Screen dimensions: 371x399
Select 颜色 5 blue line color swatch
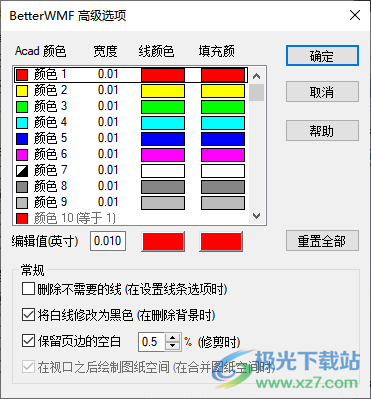tap(163, 139)
